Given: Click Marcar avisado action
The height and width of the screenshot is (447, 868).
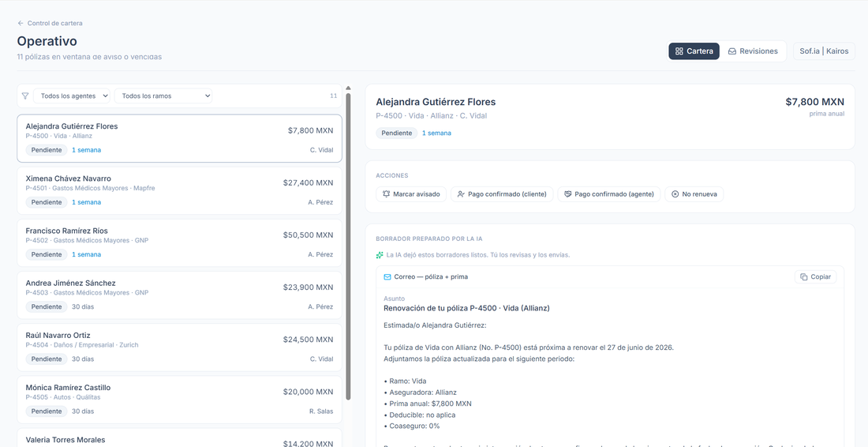Looking at the screenshot, I should [411, 194].
